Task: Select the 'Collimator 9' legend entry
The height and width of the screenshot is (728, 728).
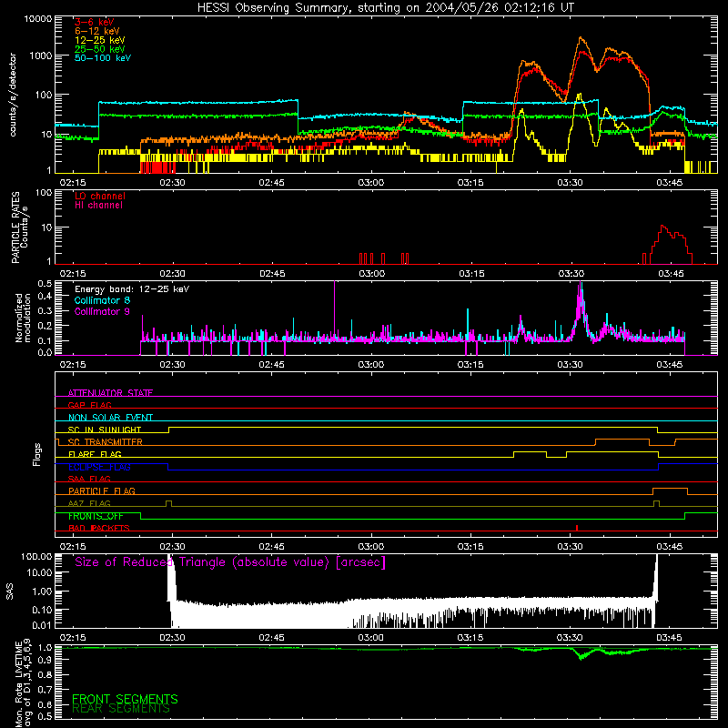Action: tap(102, 311)
